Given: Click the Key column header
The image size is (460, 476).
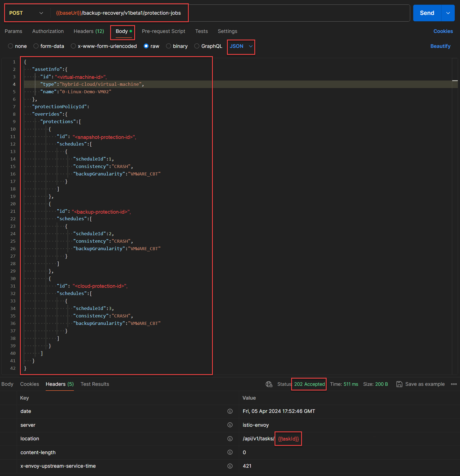Looking at the screenshot, I should pyautogui.click(x=25, y=398).
